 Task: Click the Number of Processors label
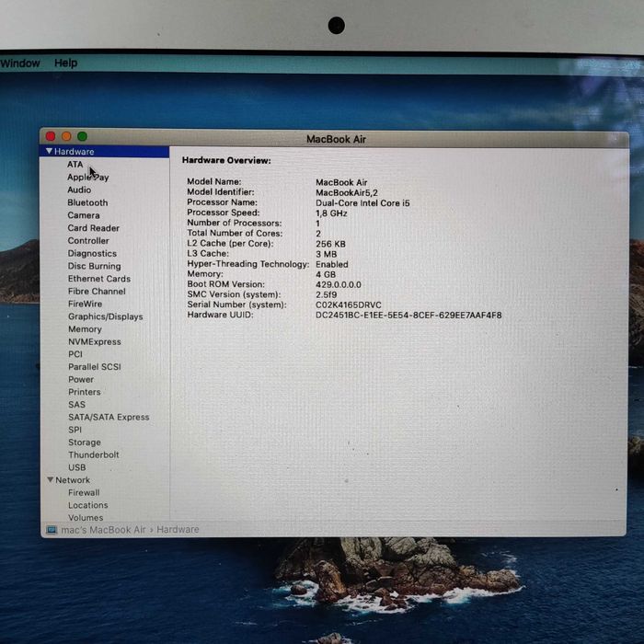point(235,223)
